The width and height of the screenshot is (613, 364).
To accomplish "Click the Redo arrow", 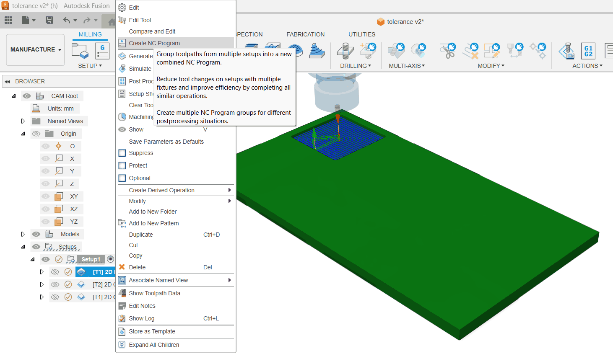I will pyautogui.click(x=87, y=20).
